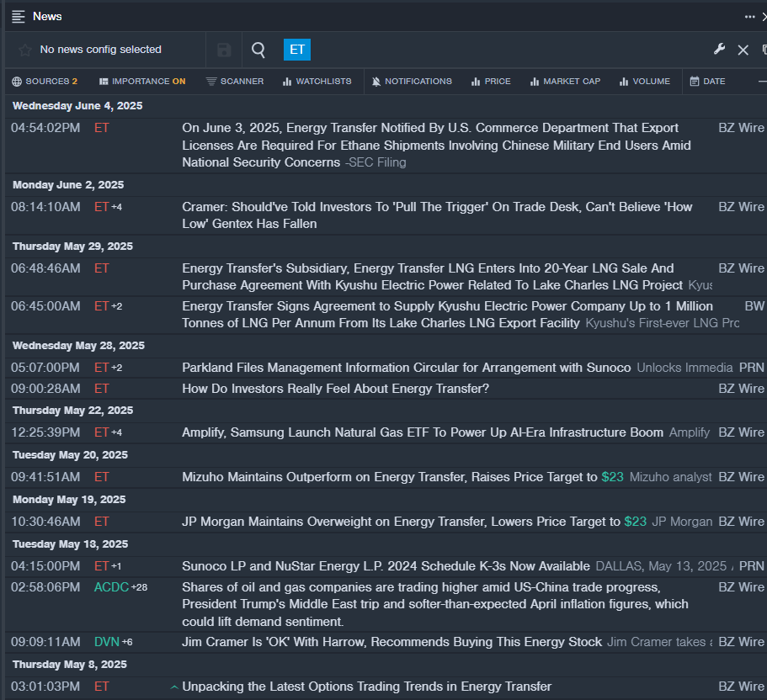Open the Energy Transfer LNG 20-Year agreement headline
The width and height of the screenshot is (767, 700).
coord(433,277)
